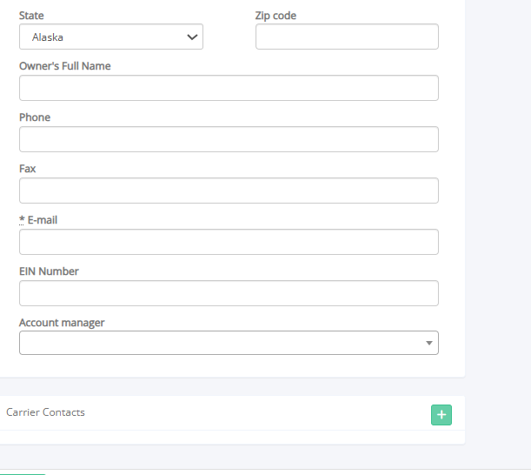Open the Account manager combo box
This screenshot has height=475, width=531.
coord(229,343)
